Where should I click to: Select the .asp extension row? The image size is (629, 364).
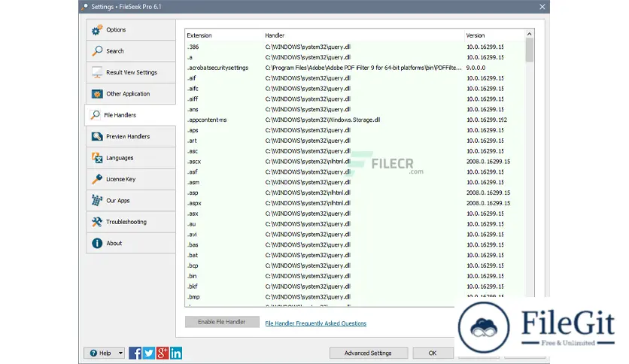tap(354, 193)
